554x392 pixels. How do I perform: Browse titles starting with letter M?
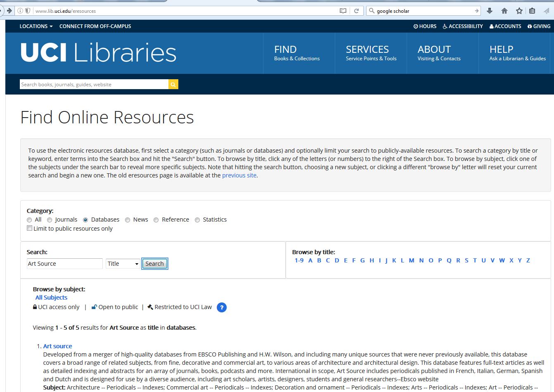tap(412, 260)
